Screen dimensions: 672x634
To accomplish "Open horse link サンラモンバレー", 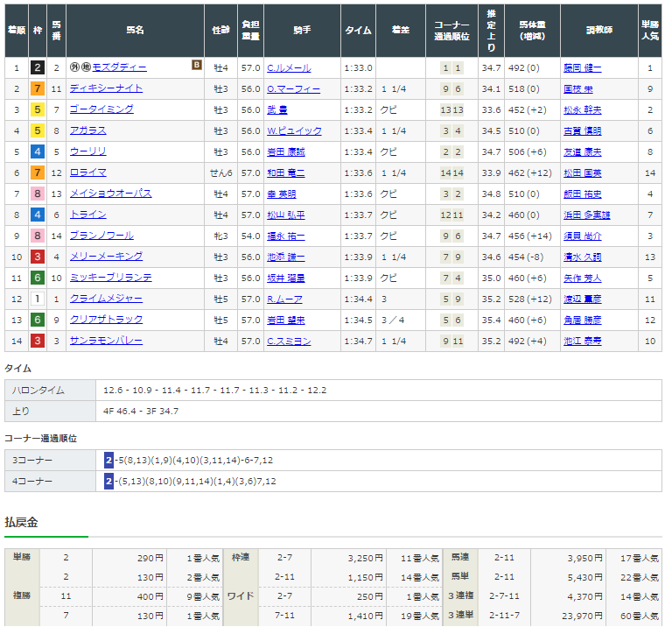I will (x=106, y=341).
